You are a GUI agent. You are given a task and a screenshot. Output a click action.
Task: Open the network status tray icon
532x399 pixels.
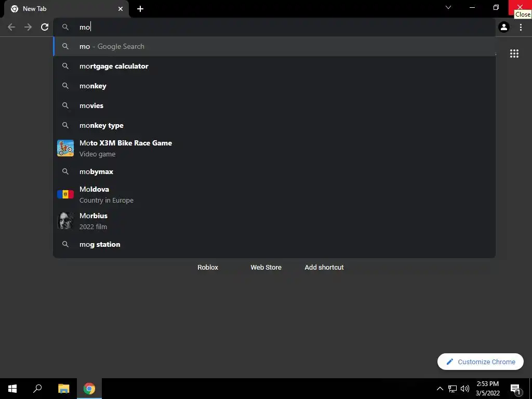(453, 389)
